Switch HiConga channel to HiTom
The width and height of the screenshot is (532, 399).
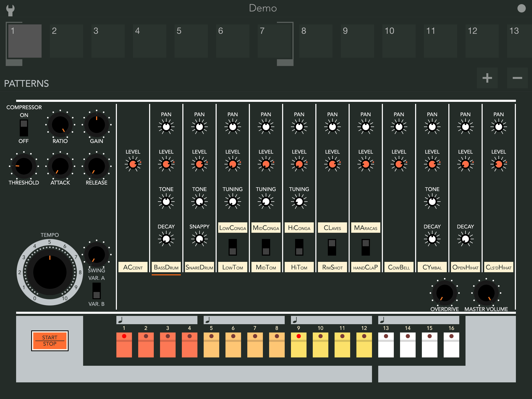pos(299,247)
